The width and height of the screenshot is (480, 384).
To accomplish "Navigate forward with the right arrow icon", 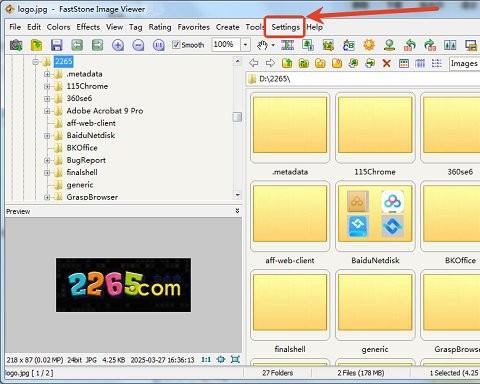I will pos(270,63).
